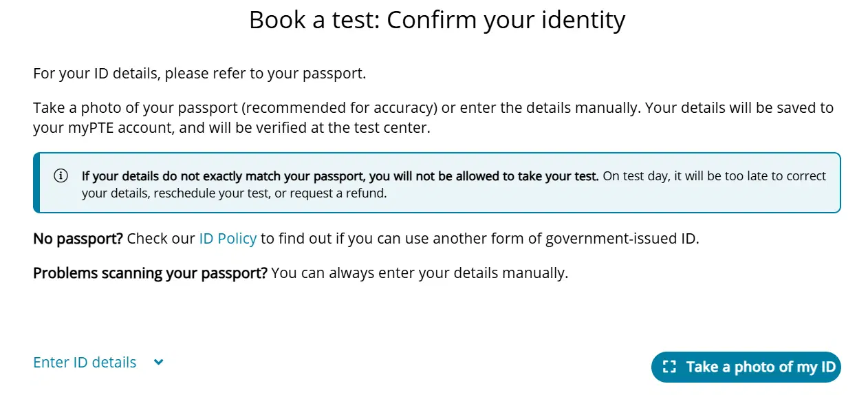The height and width of the screenshot is (395, 868).
Task: Click the scan frame icon on the photo button
Action: [x=669, y=367]
